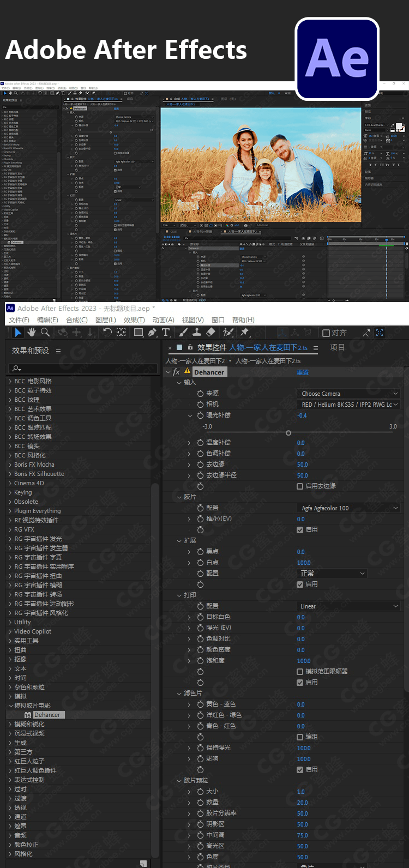Viewport: 409px width, 868px height.
Task: Click the stopwatch for 曝光补偿
Action: [200, 415]
